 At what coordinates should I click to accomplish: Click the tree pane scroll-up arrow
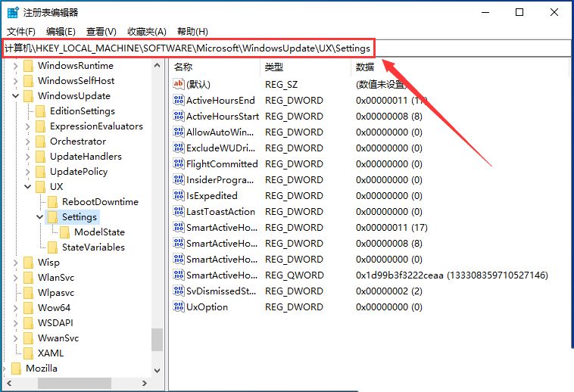click(x=157, y=66)
